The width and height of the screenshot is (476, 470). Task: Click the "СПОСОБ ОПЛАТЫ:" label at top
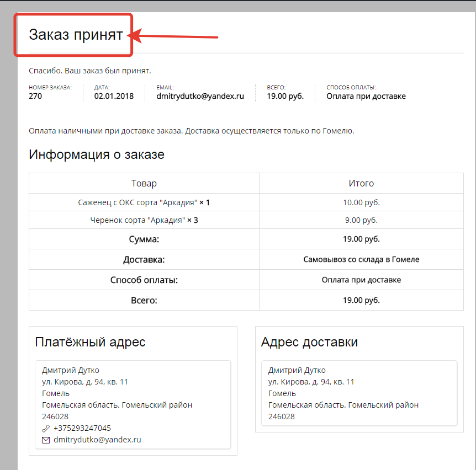click(351, 88)
